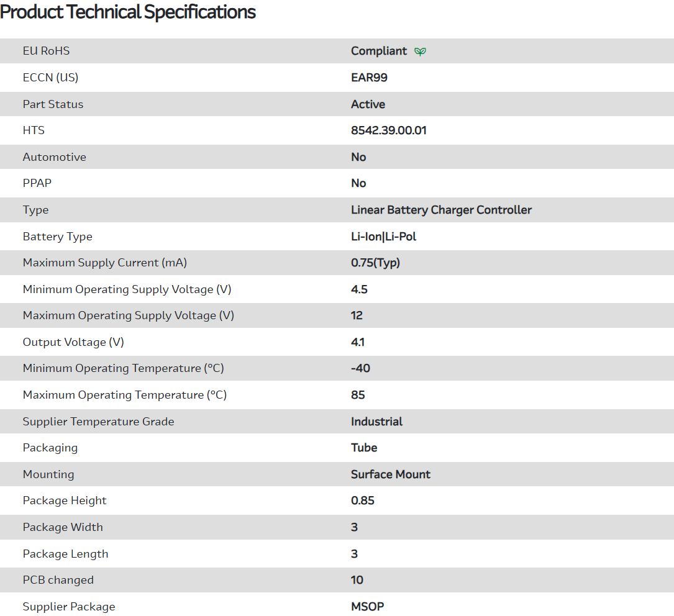Image resolution: width=674 pixels, height=616 pixels.
Task: Select the Surface Mount mounting value
Action: pyautogui.click(x=390, y=474)
